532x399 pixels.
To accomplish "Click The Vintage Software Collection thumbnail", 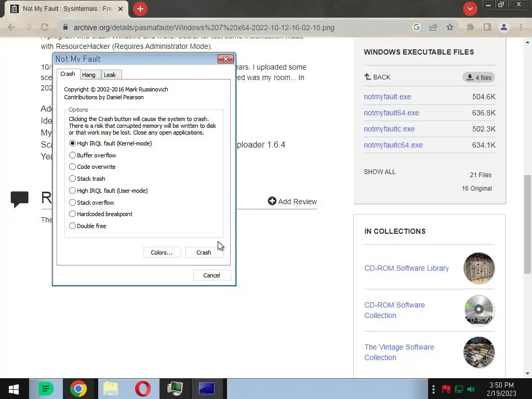I will click(x=478, y=352).
